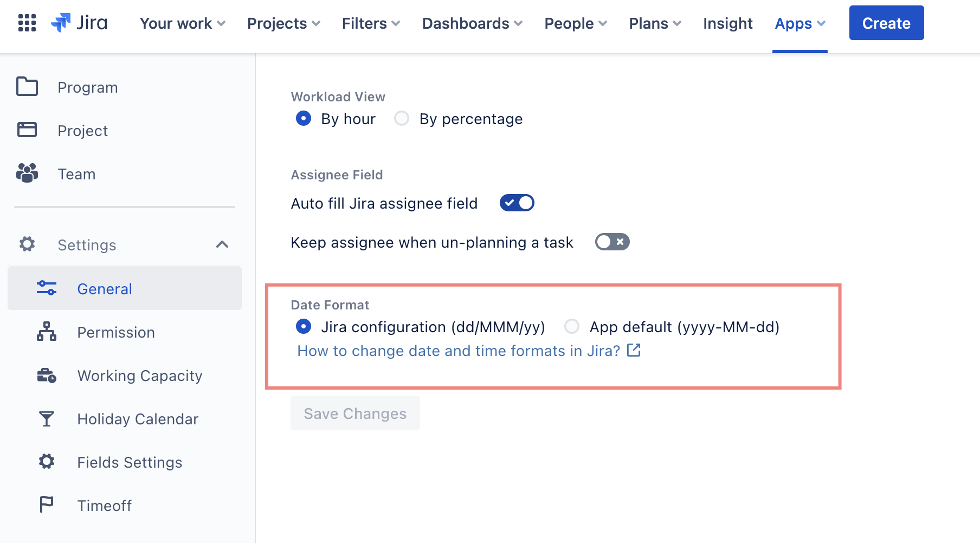The width and height of the screenshot is (980, 543).
Task: Select the By percentage workload option
Action: coord(402,119)
